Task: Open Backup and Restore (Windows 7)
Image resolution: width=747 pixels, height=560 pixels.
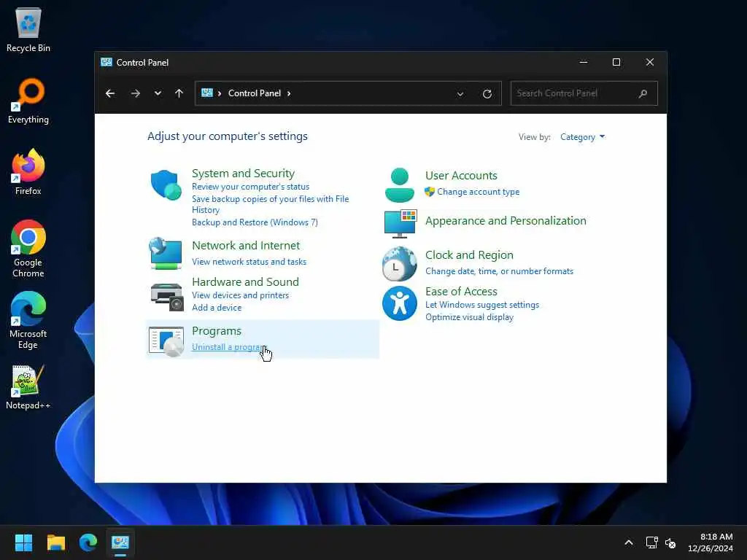Action: pos(255,222)
